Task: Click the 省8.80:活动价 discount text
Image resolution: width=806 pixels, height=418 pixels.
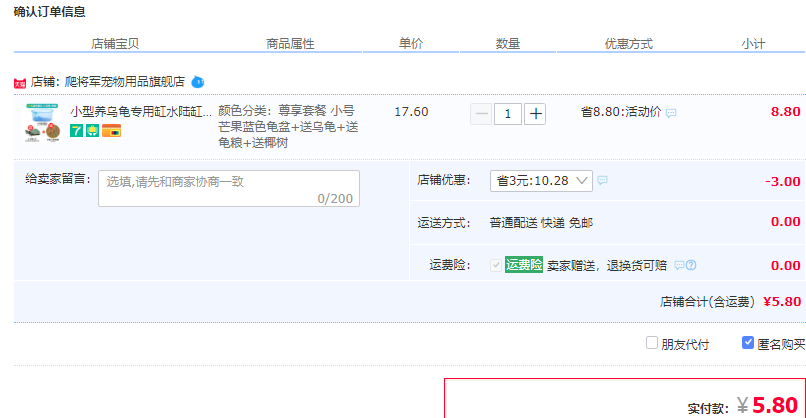Action: 621,112
